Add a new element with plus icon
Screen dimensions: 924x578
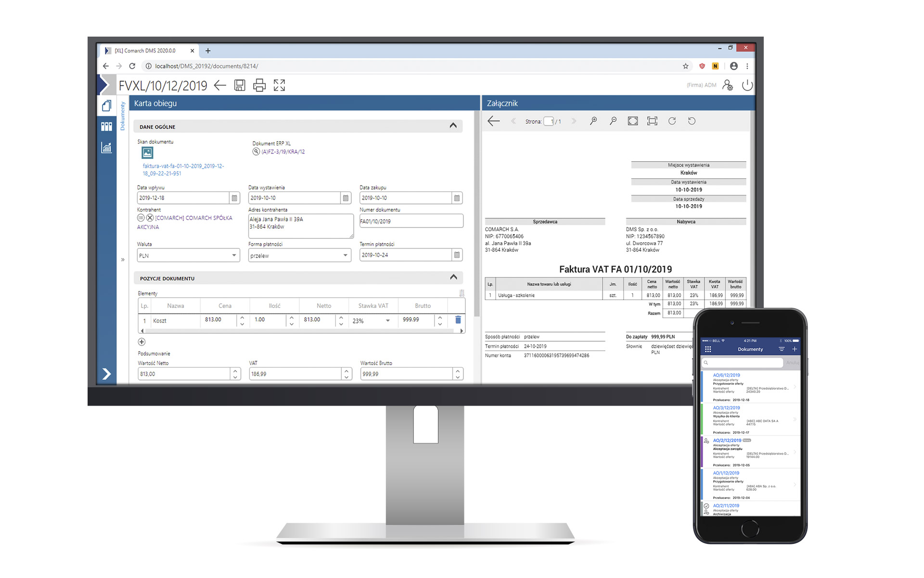pos(141,342)
